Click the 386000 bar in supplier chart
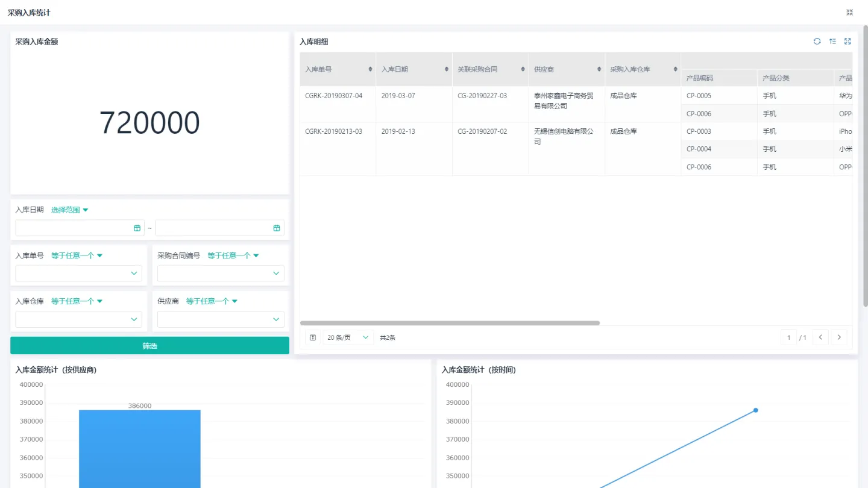Image resolution: width=868 pixels, height=488 pixels. click(140, 449)
